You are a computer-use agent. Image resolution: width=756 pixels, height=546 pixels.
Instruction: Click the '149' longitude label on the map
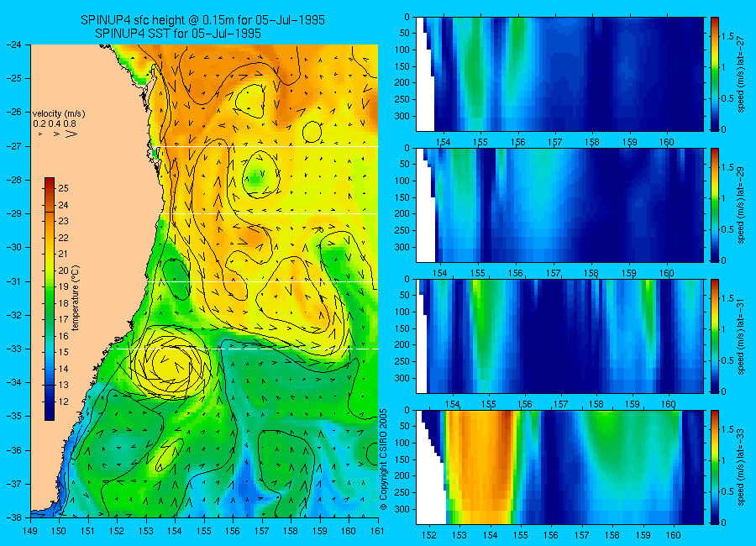30,531
